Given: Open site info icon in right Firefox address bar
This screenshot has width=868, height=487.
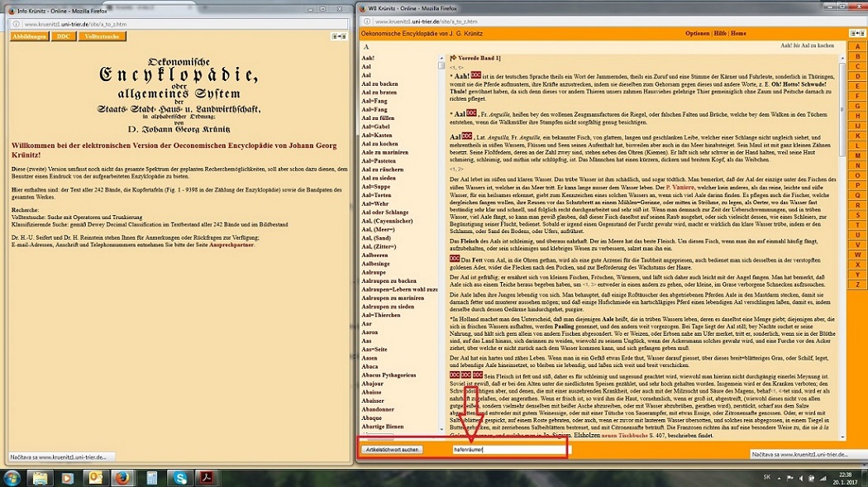Looking at the screenshot, I should 366,21.
